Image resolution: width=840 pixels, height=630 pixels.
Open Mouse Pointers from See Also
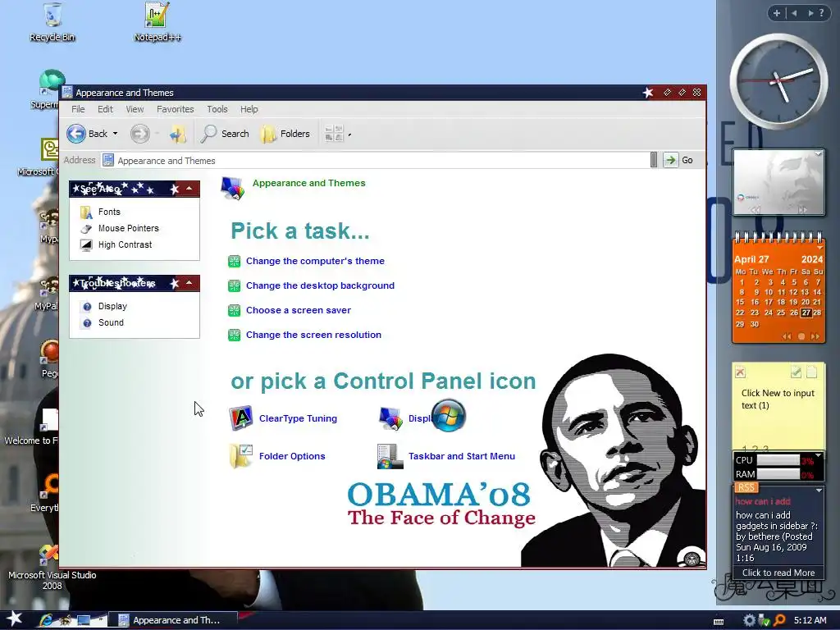click(129, 228)
